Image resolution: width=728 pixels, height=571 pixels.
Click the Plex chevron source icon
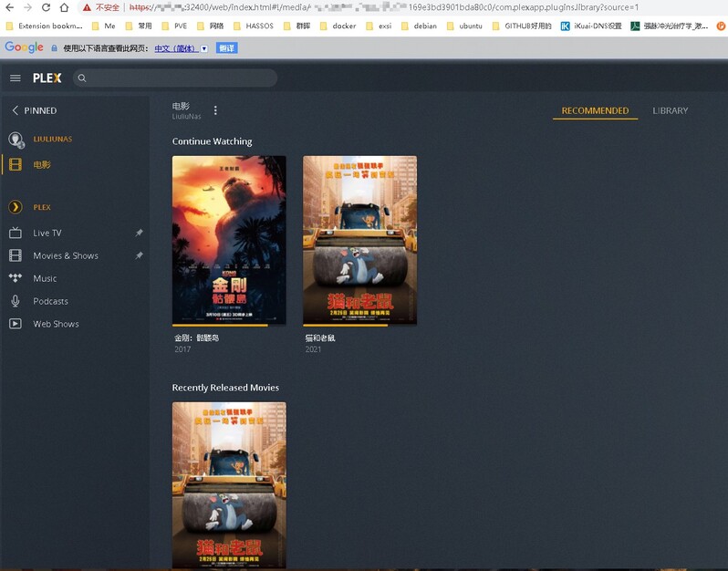16,207
